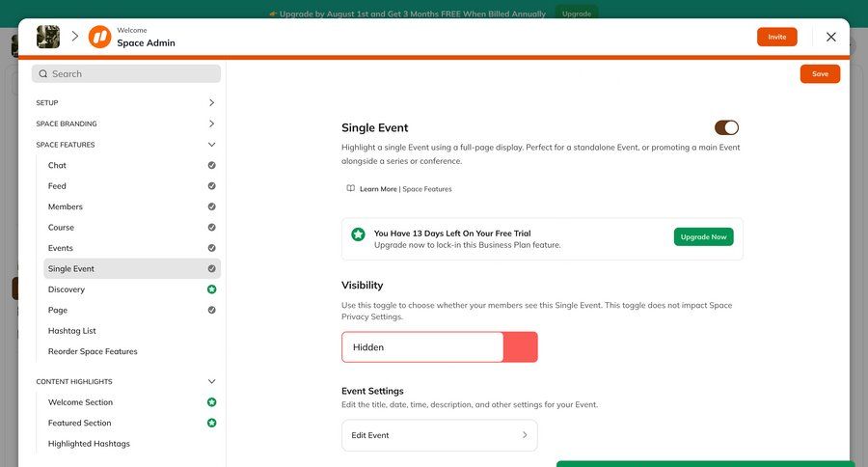Click the star badge in free trial banner

pyautogui.click(x=358, y=234)
